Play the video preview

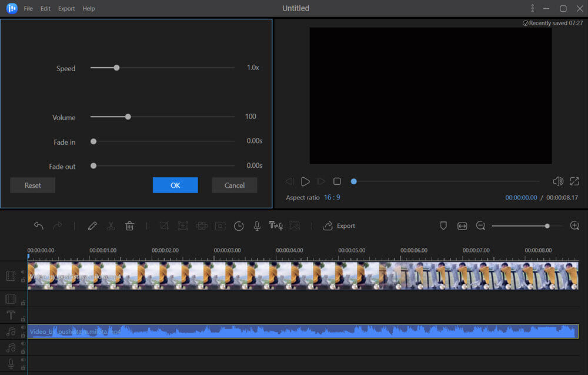[x=305, y=181]
